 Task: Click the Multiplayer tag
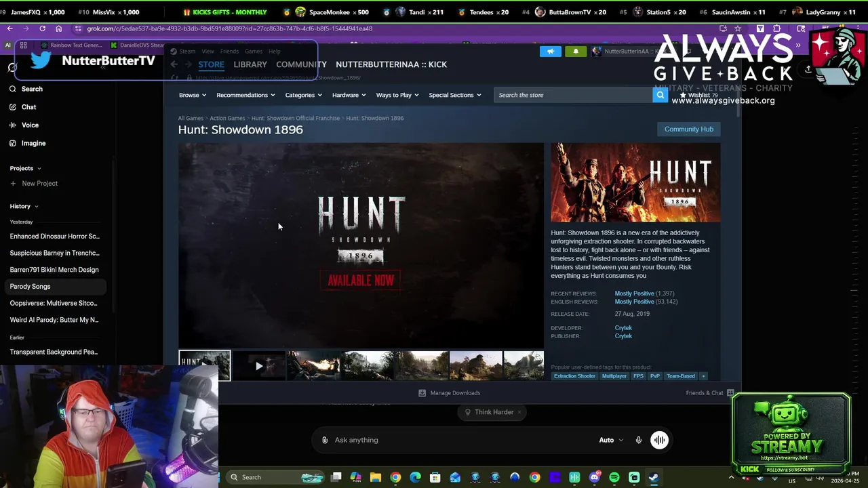click(614, 376)
